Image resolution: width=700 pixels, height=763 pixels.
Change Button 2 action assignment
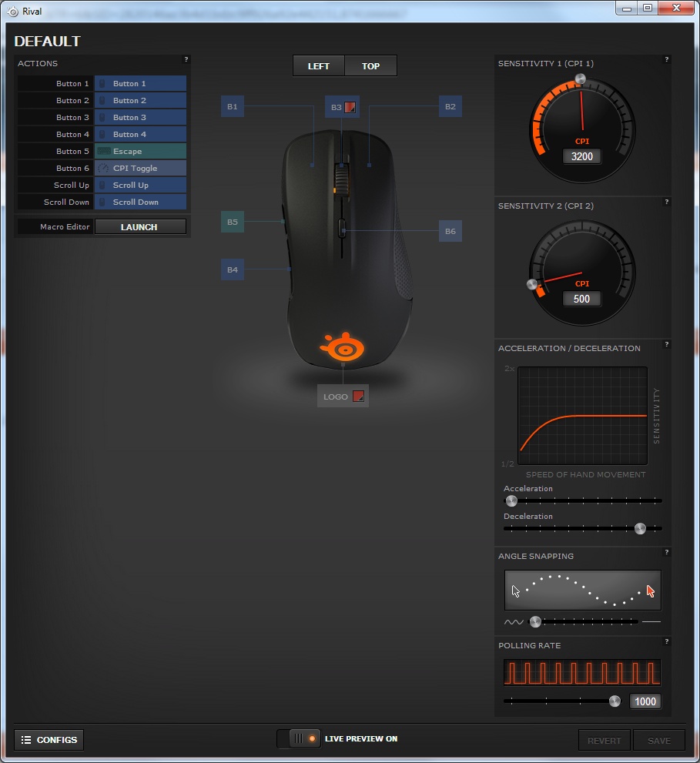click(140, 101)
